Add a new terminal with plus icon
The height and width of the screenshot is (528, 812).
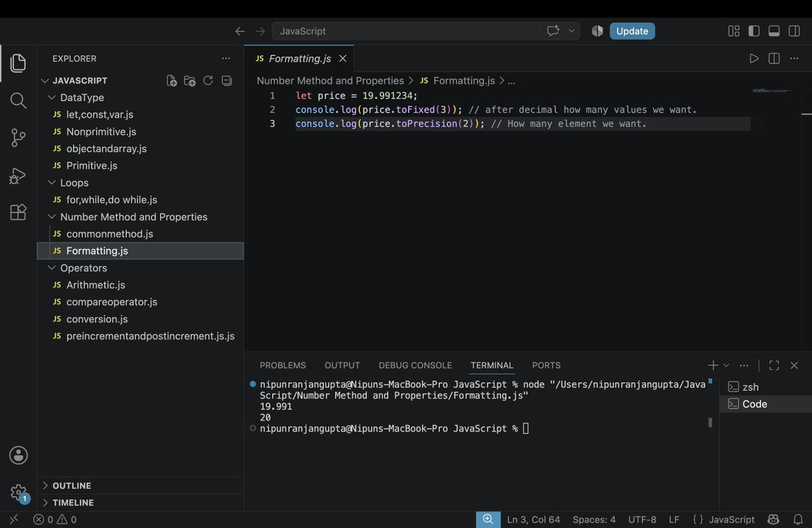tap(713, 365)
